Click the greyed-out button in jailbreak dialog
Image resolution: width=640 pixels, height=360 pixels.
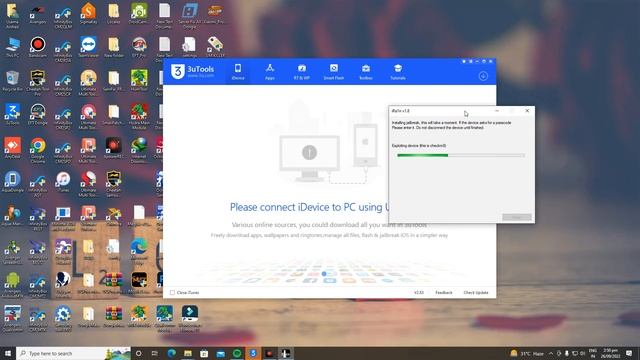(x=517, y=217)
